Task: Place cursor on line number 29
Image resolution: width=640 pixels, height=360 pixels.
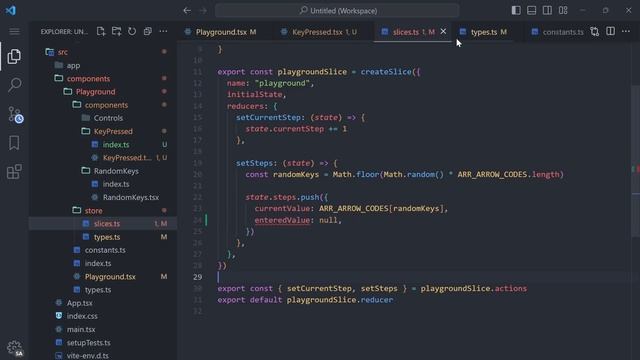Action: click(198, 277)
